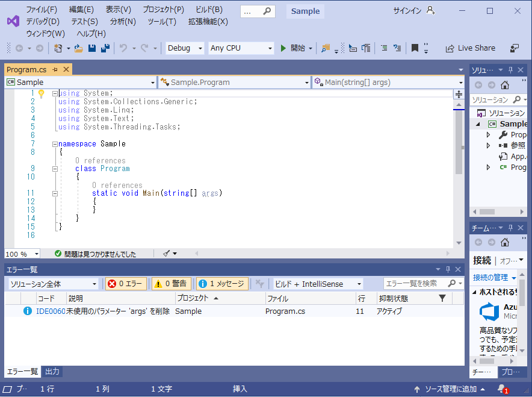Click the Start button label
This screenshot has width=532, height=397.
pos(297,48)
